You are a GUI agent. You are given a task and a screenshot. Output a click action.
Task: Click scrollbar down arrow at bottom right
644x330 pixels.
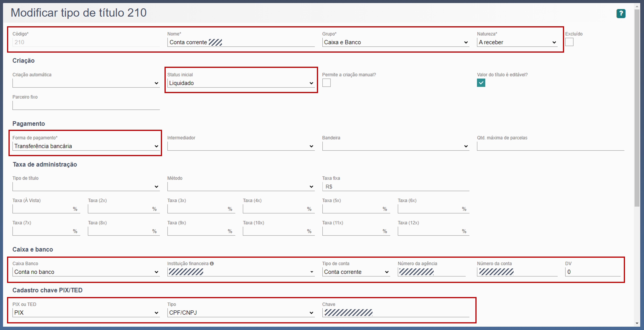click(x=637, y=323)
